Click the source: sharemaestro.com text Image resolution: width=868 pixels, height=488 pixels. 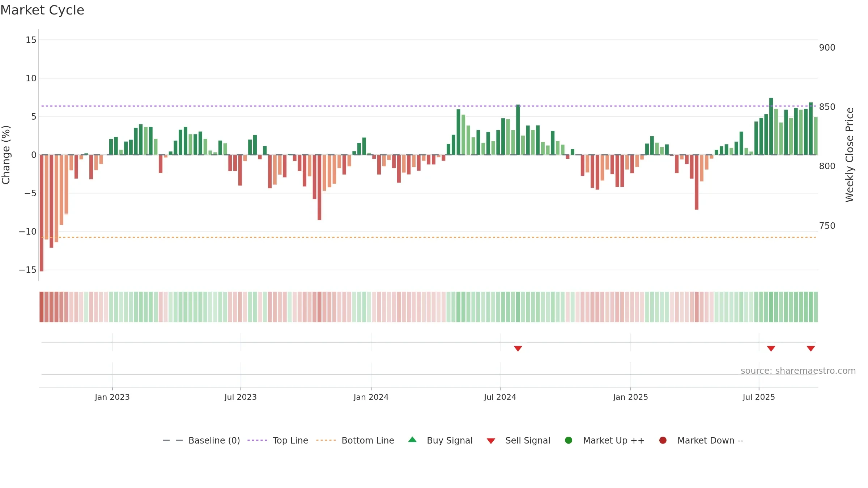click(798, 371)
